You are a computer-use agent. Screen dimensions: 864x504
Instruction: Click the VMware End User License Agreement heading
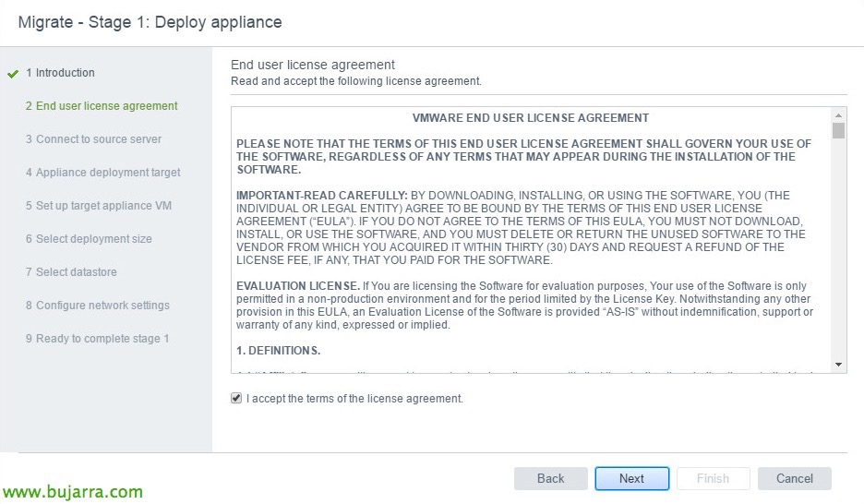(x=531, y=118)
